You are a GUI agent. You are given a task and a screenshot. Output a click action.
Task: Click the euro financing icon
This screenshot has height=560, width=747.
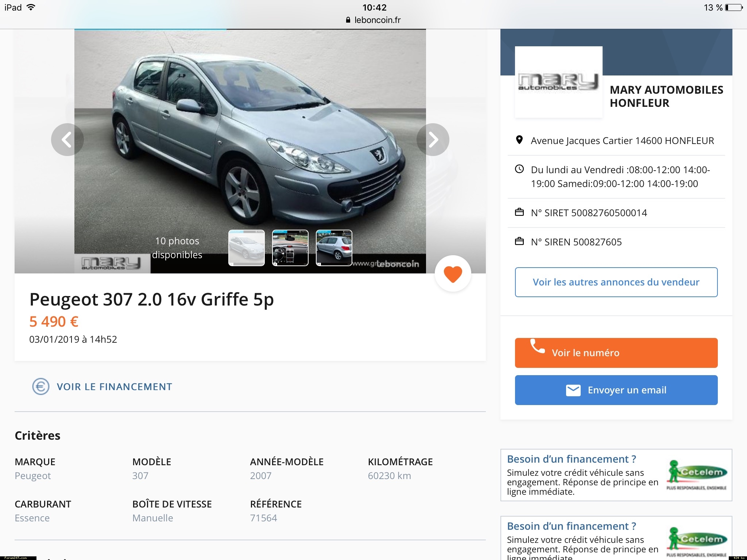coord(40,386)
